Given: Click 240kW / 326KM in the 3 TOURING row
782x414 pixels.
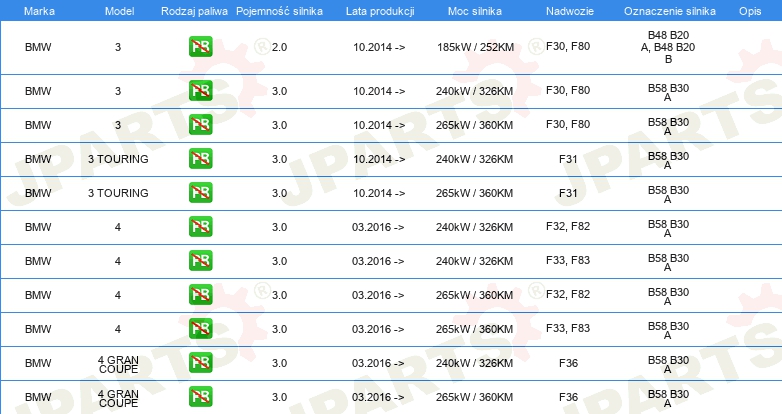Looking at the screenshot, I should [474, 159].
